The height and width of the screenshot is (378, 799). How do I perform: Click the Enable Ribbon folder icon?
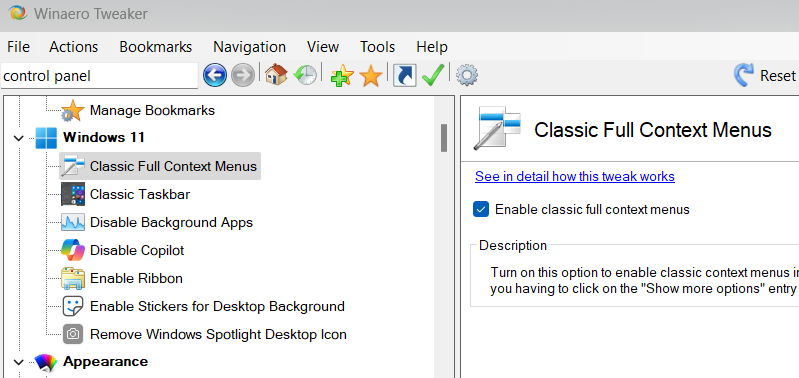[73, 278]
